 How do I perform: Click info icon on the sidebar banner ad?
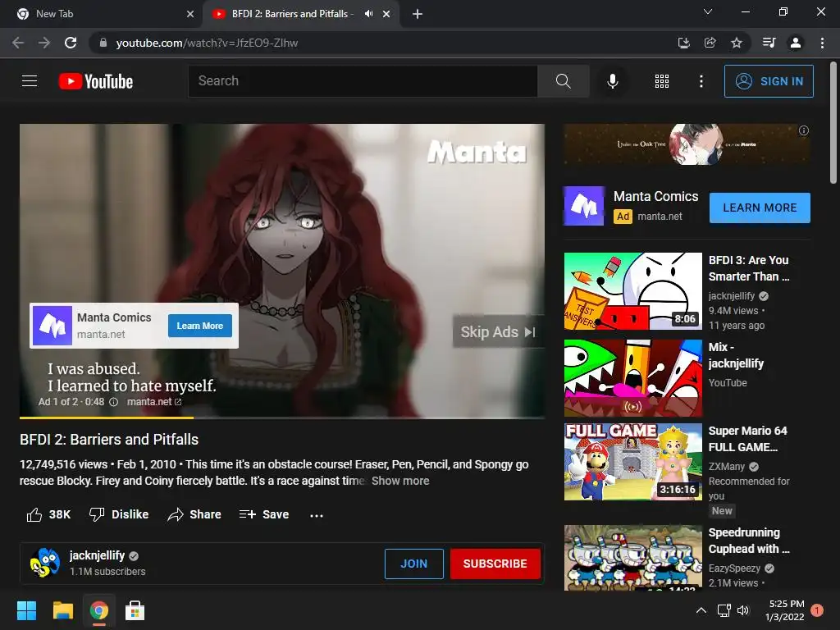(804, 130)
